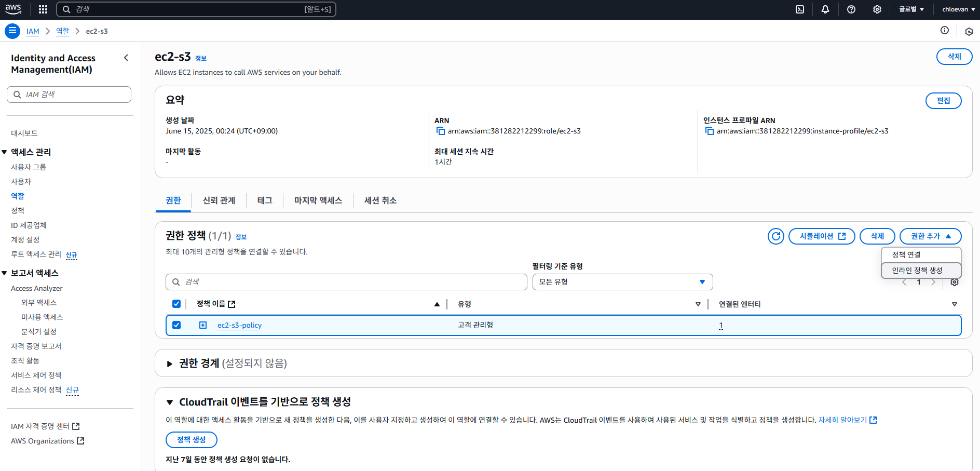Sort ascending by policy name
The width and height of the screenshot is (980, 471).
point(437,304)
